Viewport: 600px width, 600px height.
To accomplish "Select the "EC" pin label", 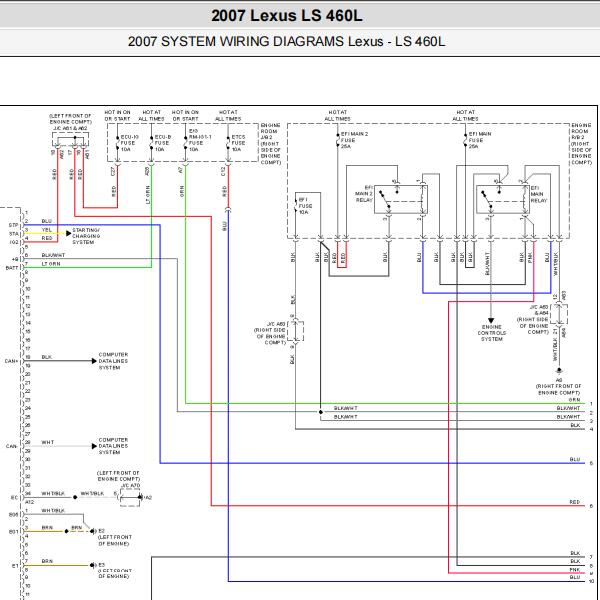I will [x=14, y=497].
